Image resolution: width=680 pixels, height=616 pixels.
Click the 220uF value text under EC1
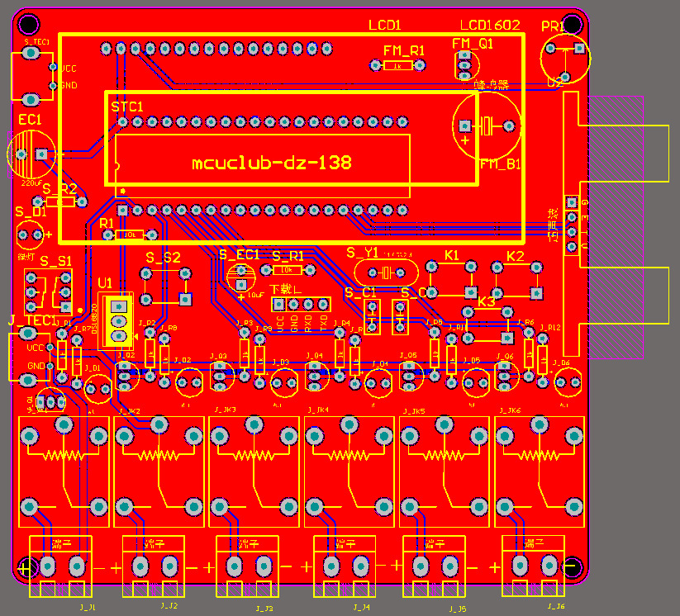pyautogui.click(x=31, y=183)
